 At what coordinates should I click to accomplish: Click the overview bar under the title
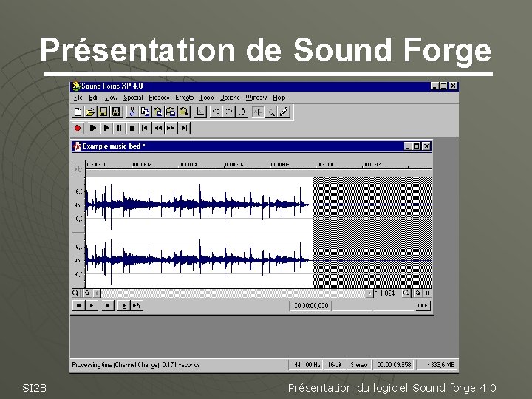tap(251, 156)
